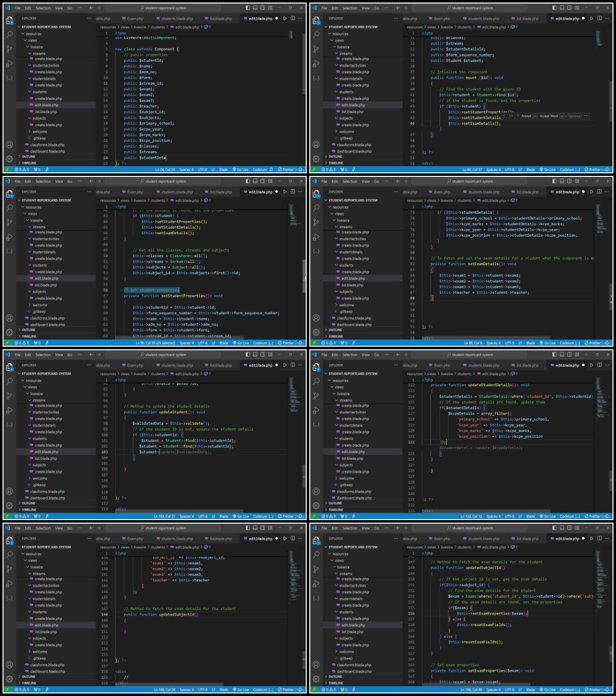This screenshot has height=696, width=616.
Task: Open Run and Debug in Ln 24, Col 24 window
Action: [x=9, y=63]
